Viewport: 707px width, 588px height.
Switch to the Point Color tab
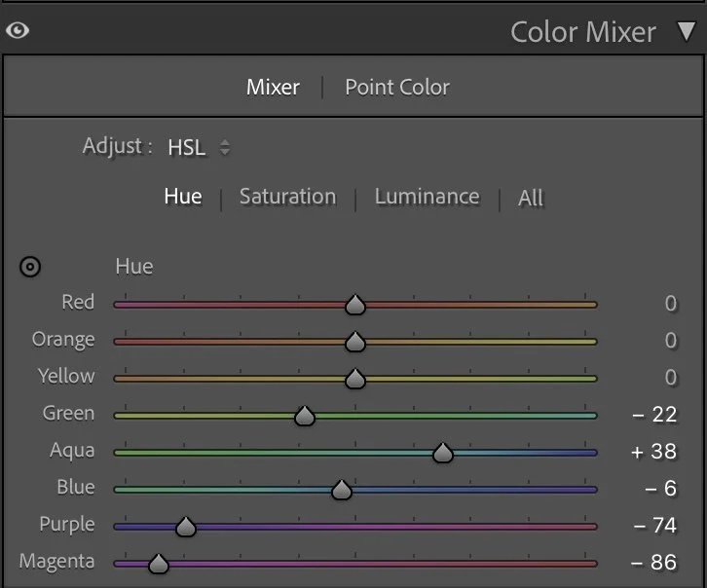click(397, 87)
